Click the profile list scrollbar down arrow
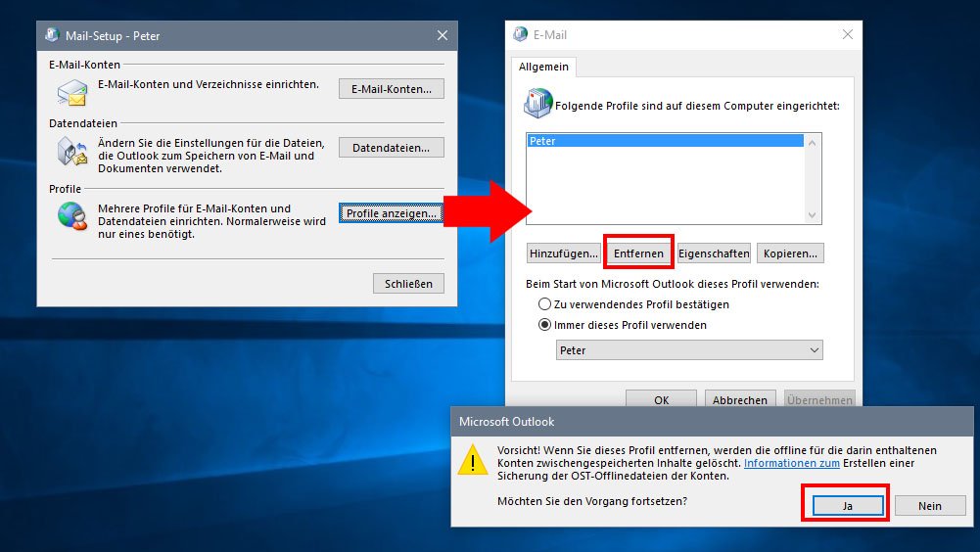980x552 pixels. (812, 215)
